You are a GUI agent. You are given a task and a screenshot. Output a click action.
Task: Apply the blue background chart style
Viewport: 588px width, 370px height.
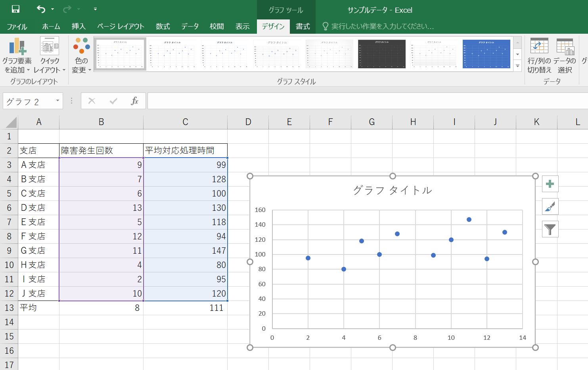pyautogui.click(x=486, y=54)
